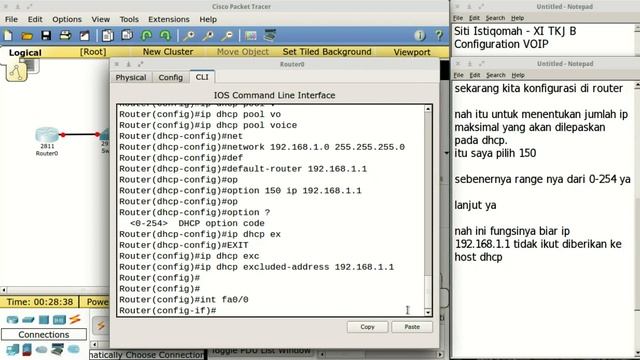Click the Zoom Reset magnifier icon

208,36
